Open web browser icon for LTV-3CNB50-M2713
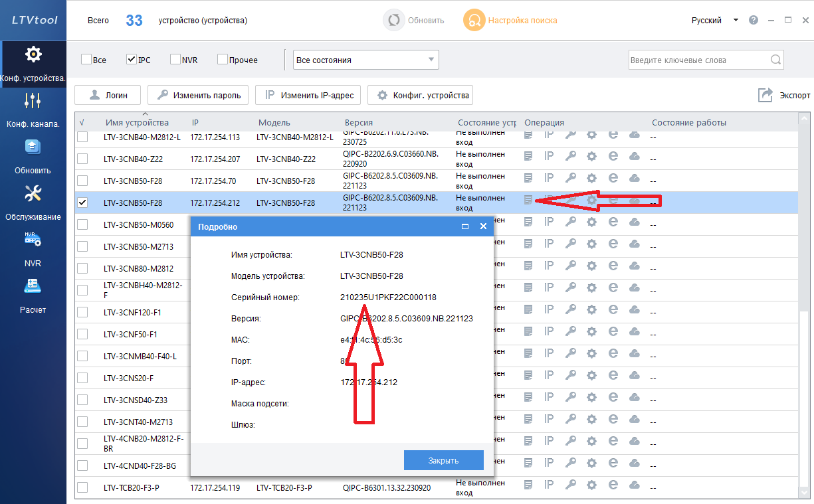 [x=613, y=244]
